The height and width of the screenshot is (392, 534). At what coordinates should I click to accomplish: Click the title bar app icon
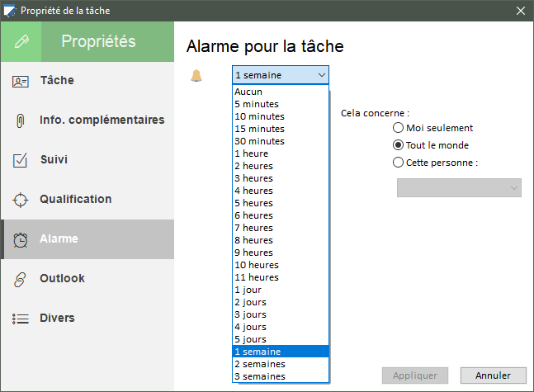pyautogui.click(x=10, y=11)
